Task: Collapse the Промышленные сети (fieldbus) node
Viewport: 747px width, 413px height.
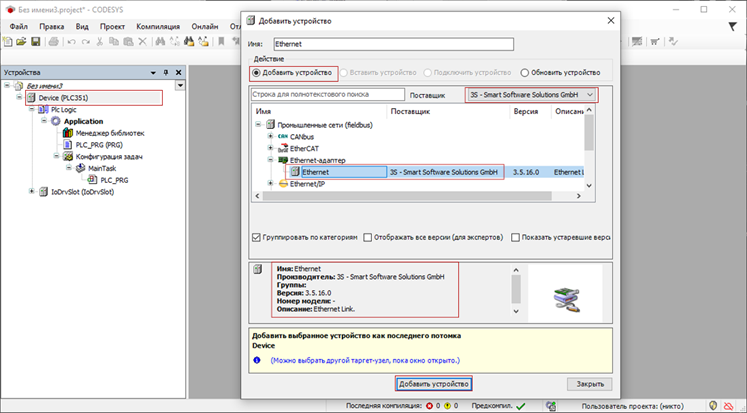Action: coord(258,125)
